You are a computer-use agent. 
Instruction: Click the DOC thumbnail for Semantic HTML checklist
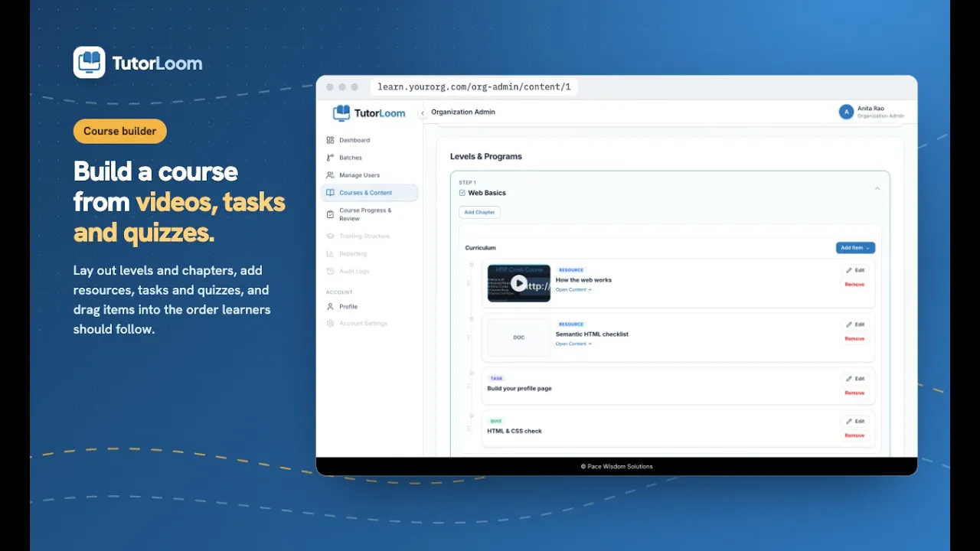coord(519,337)
